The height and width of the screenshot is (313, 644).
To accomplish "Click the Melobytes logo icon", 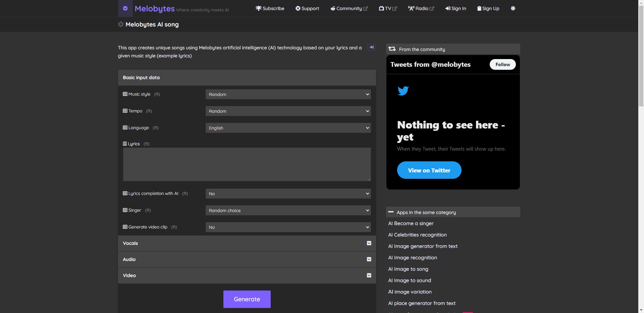I will (125, 8).
